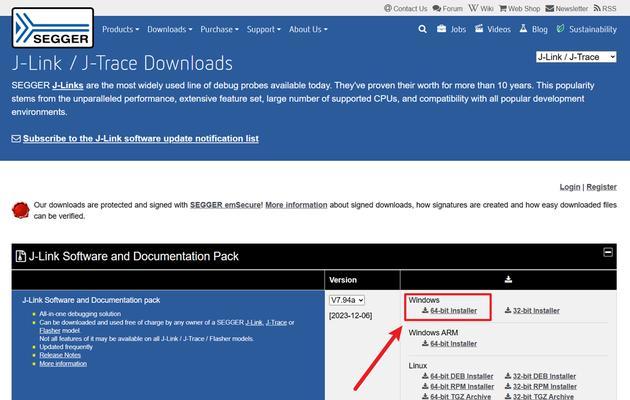The image size is (630, 400).
Task: Go to the Forum link
Action: point(448,8)
